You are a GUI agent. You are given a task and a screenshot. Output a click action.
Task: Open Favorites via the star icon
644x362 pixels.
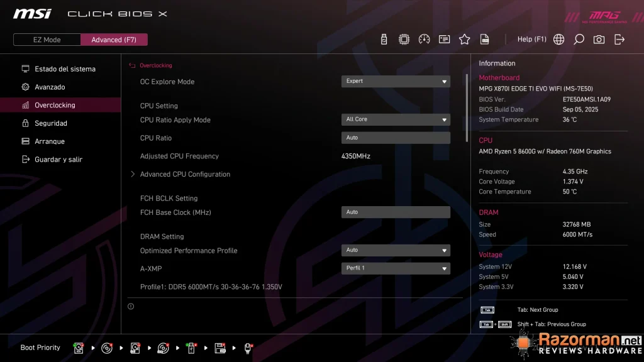click(x=464, y=40)
